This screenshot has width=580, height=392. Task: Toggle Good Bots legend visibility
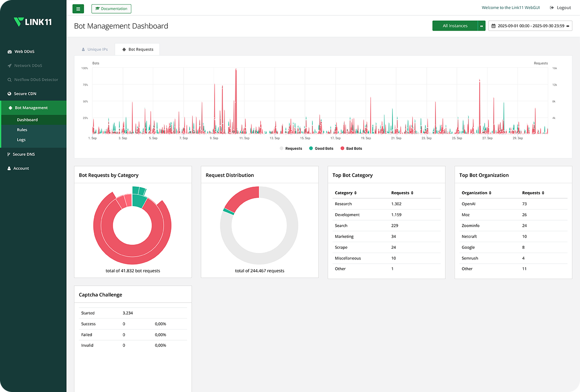[x=321, y=149]
